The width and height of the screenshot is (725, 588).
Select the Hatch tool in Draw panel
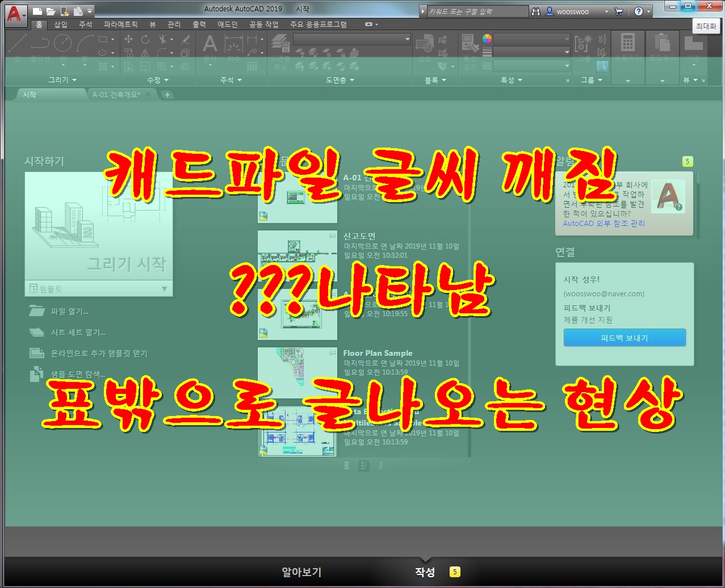coord(103,66)
